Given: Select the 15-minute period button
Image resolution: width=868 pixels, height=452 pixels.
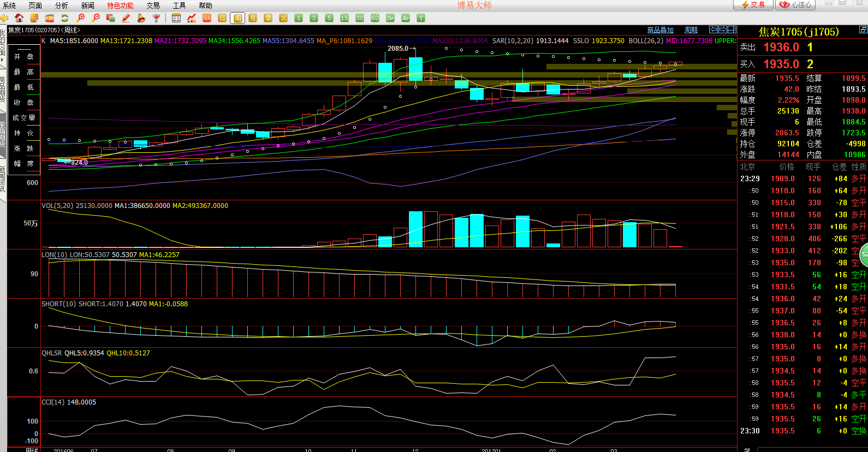Looking at the screenshot, I should point(344,18).
